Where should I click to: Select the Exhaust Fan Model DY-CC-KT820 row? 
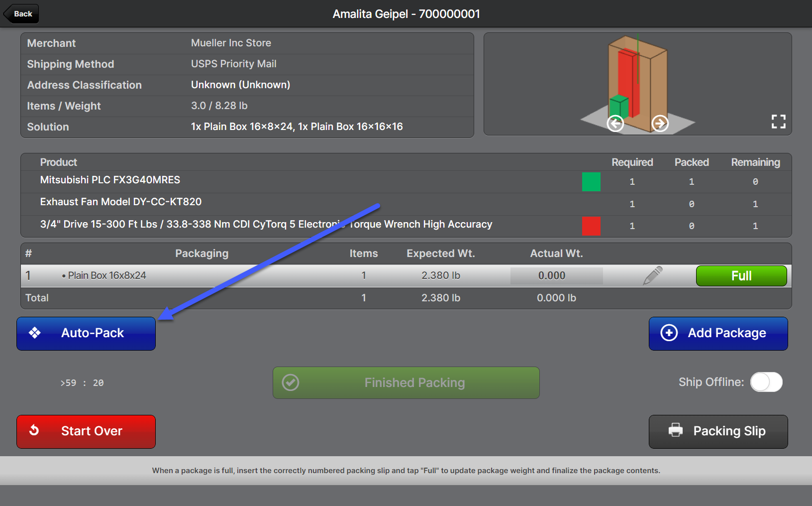tap(121, 202)
